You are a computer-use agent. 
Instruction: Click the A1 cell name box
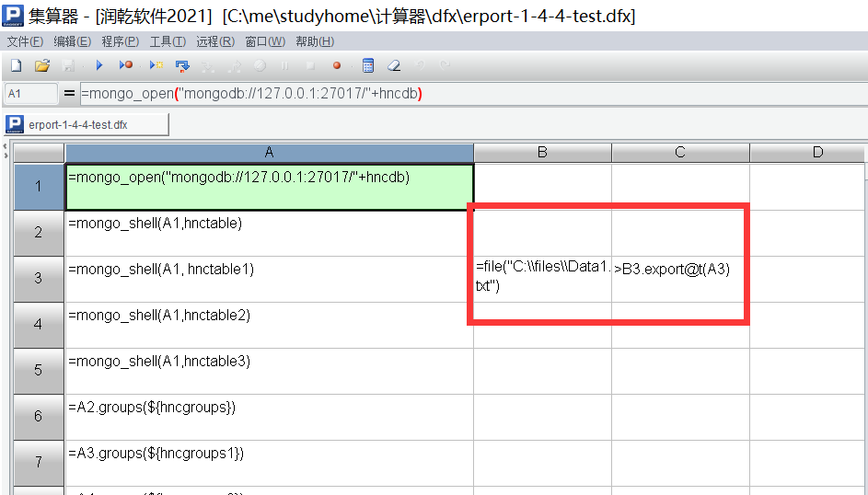31,94
